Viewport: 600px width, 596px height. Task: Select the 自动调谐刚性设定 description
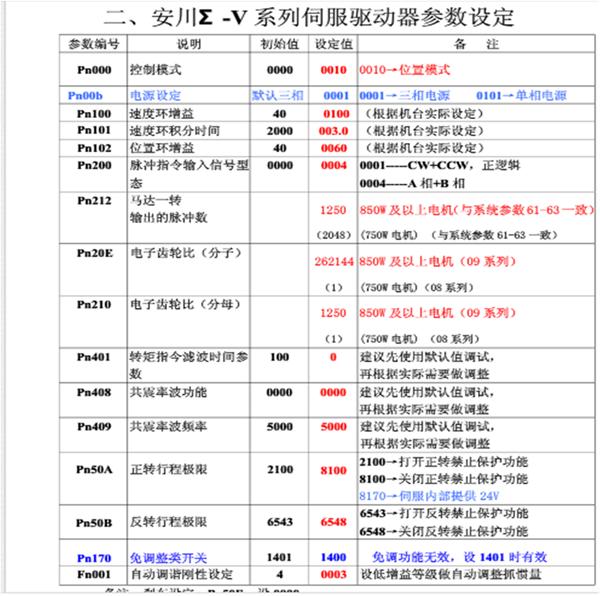(181, 575)
